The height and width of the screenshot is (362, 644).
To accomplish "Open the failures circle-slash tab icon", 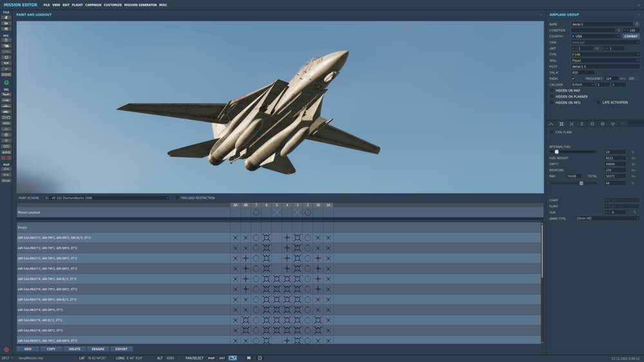I will point(603,124).
